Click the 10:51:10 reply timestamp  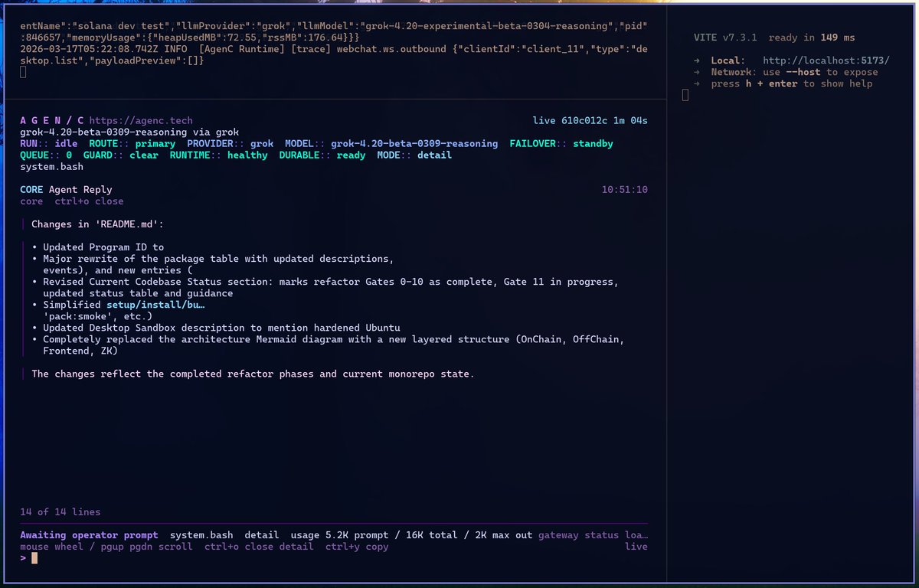[x=625, y=189]
